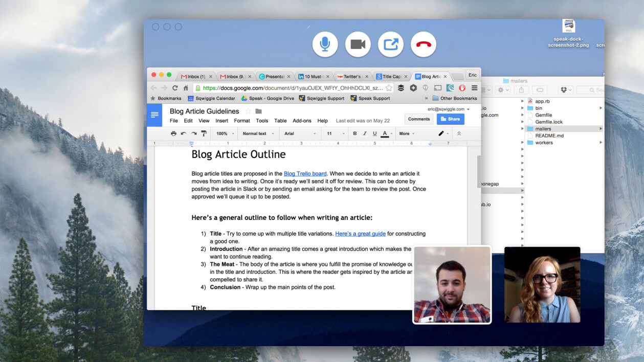Screen dimensions: 644x362
Task: Click the print icon in Docs toolbar
Action: pos(173,133)
